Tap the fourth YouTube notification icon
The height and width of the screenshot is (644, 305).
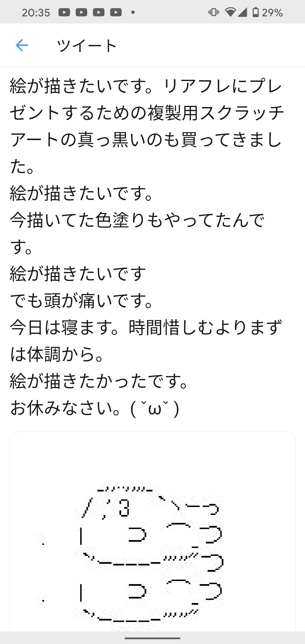[x=116, y=12]
